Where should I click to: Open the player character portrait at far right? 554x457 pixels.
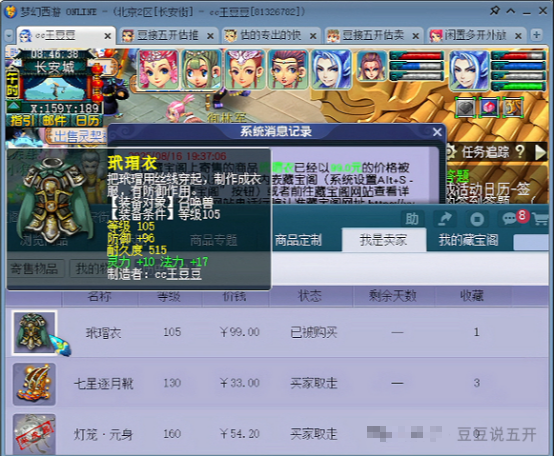click(469, 70)
